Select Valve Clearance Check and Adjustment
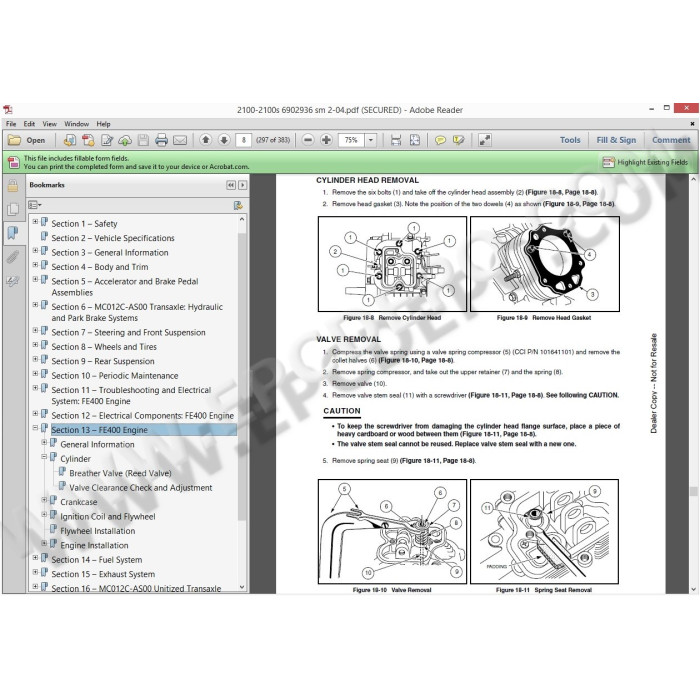Screen dimensions: 700x700 (141, 488)
